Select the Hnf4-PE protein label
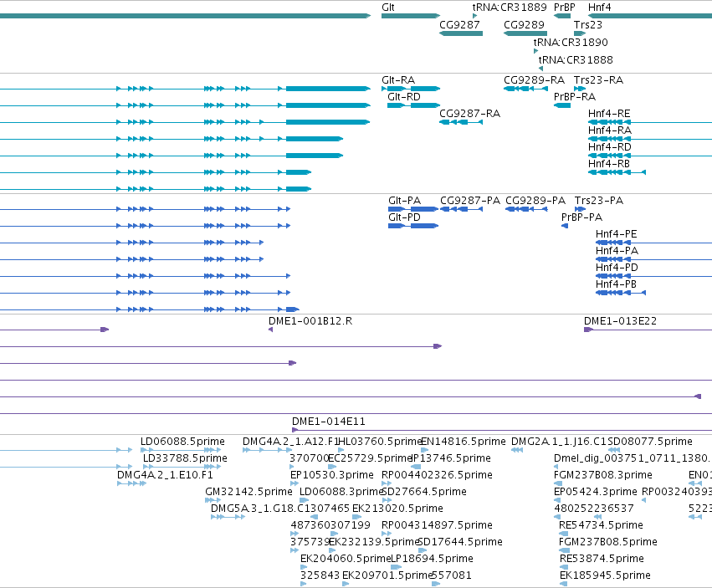The image size is (712, 588). pos(616,234)
